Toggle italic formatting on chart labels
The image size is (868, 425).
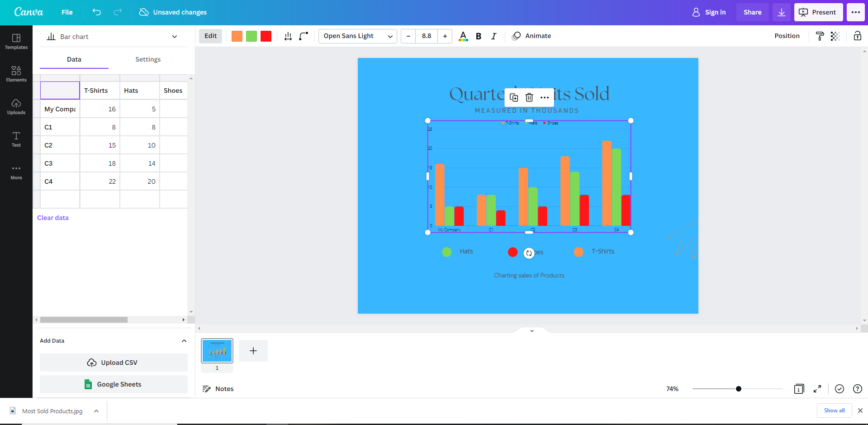coord(493,36)
